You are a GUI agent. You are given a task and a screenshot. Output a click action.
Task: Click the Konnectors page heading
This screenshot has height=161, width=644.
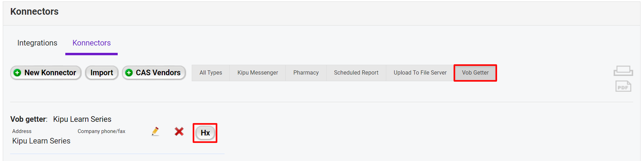(x=35, y=12)
